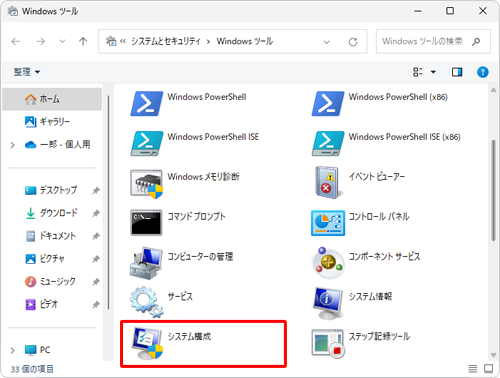Click the コンピューターの管理 toolbox icon

tap(146, 263)
